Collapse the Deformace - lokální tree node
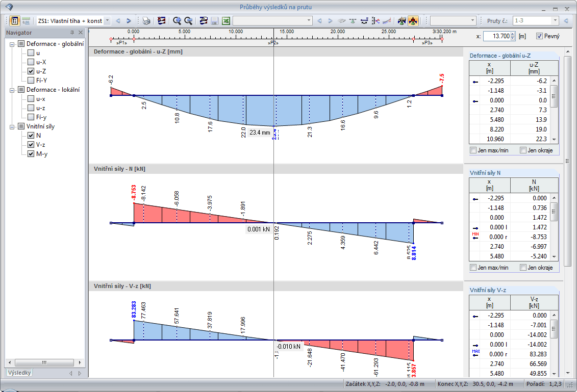Viewport: 577px width, 392px height. click(12, 90)
